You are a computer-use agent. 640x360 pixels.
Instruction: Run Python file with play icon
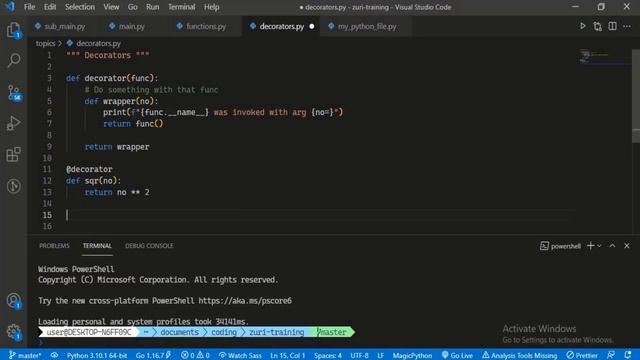pos(583,26)
